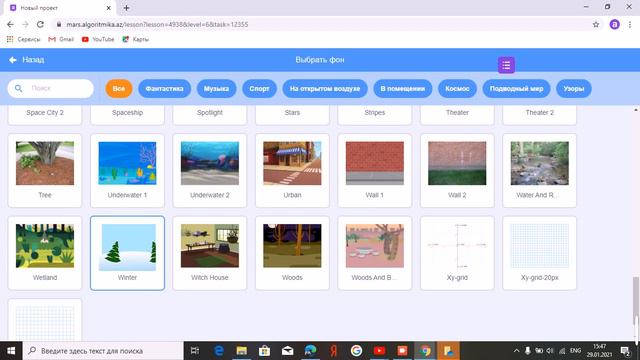640x360 pixels.
Task: Open File Explorer from the taskbar
Action: (x=242, y=351)
